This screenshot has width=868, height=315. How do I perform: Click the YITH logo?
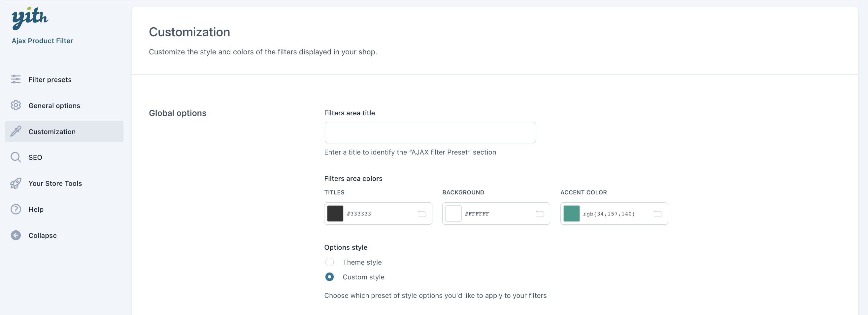tap(30, 18)
